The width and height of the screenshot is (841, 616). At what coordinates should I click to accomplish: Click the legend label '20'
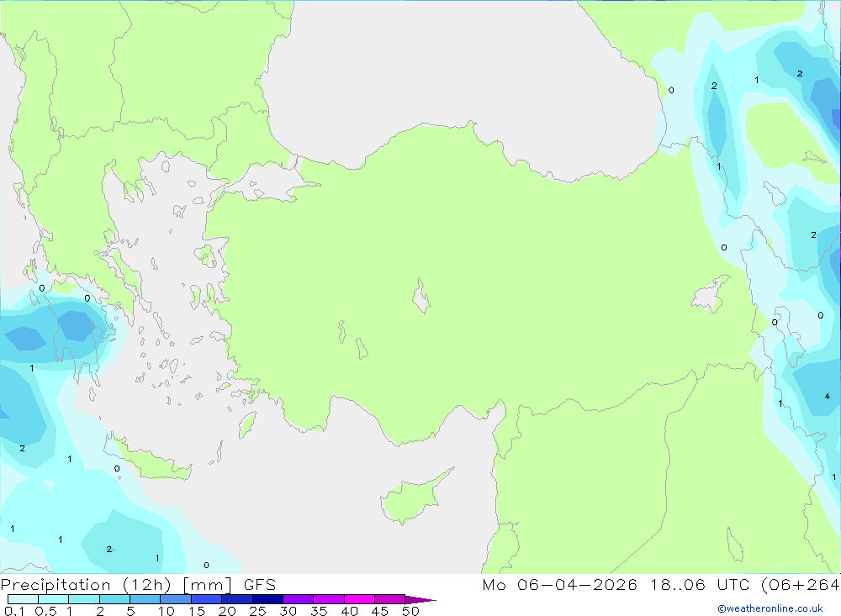[x=227, y=611]
